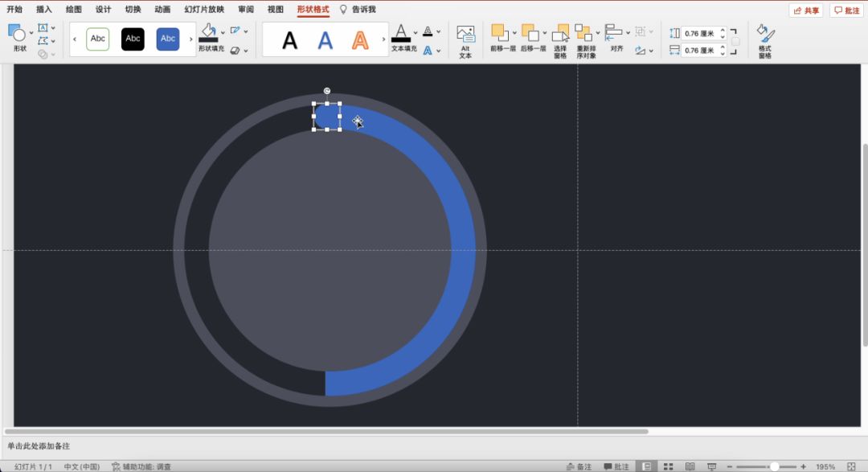The height and width of the screenshot is (472, 868).
Task: Click the 后移一层 send backward icon
Action: point(530,33)
